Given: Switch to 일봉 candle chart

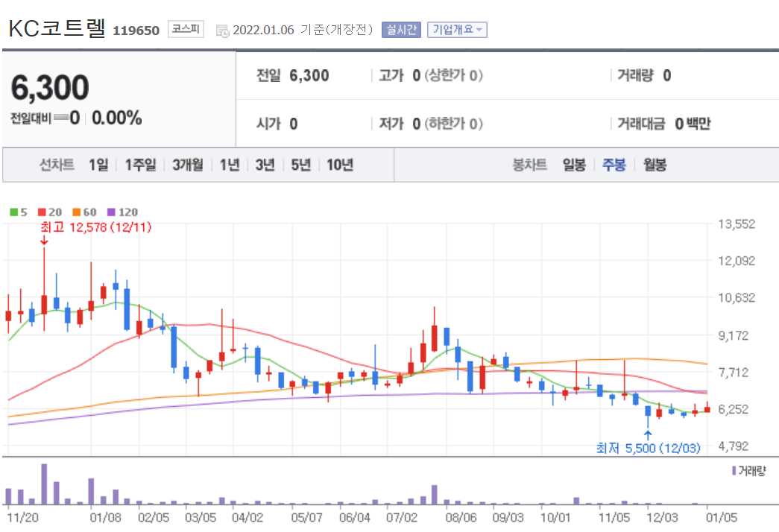Looking at the screenshot, I should (574, 165).
